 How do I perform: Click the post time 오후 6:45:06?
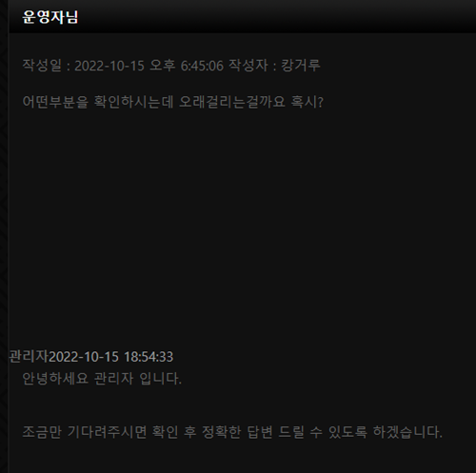(187, 66)
